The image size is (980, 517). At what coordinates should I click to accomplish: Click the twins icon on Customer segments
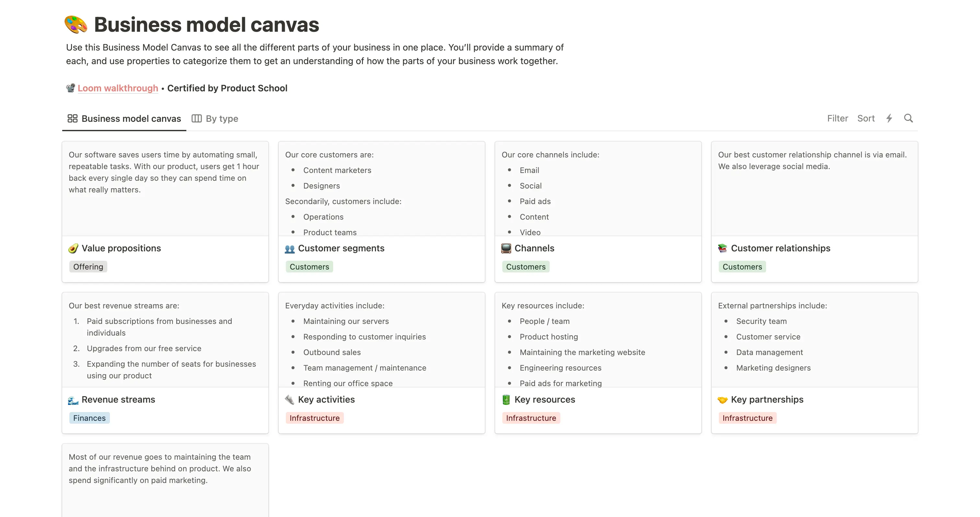pyautogui.click(x=290, y=248)
